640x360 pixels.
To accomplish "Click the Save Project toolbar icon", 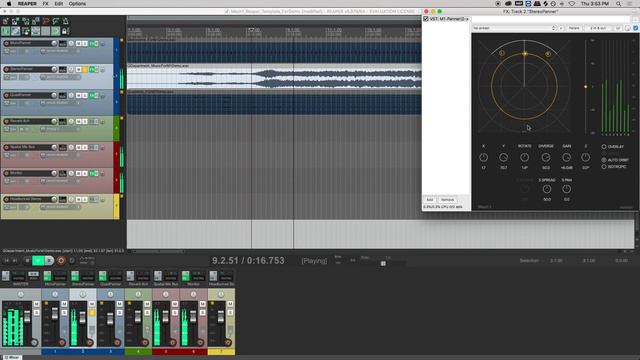I will pos(26,21).
